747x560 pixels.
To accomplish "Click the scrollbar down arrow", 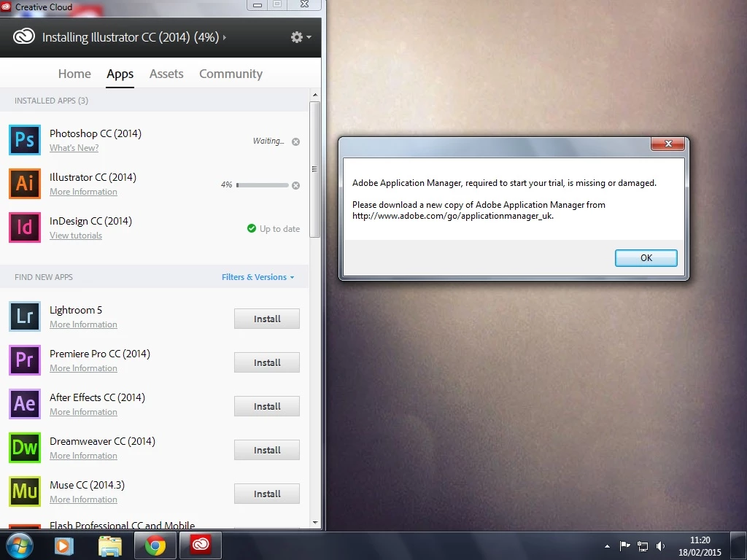I will point(315,522).
